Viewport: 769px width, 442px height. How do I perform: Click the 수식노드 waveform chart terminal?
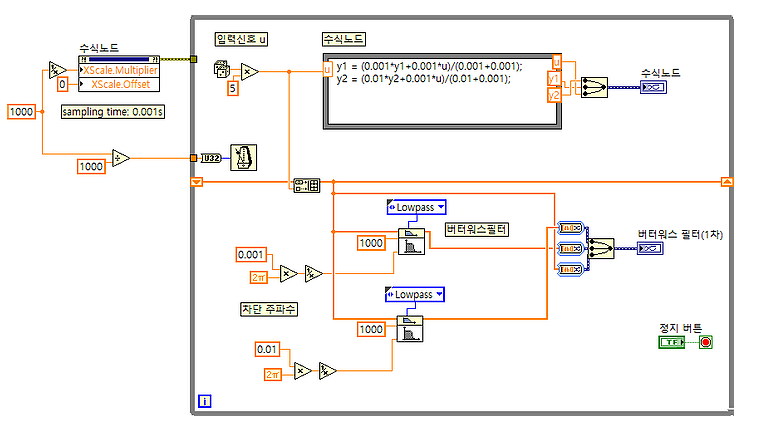coord(653,87)
